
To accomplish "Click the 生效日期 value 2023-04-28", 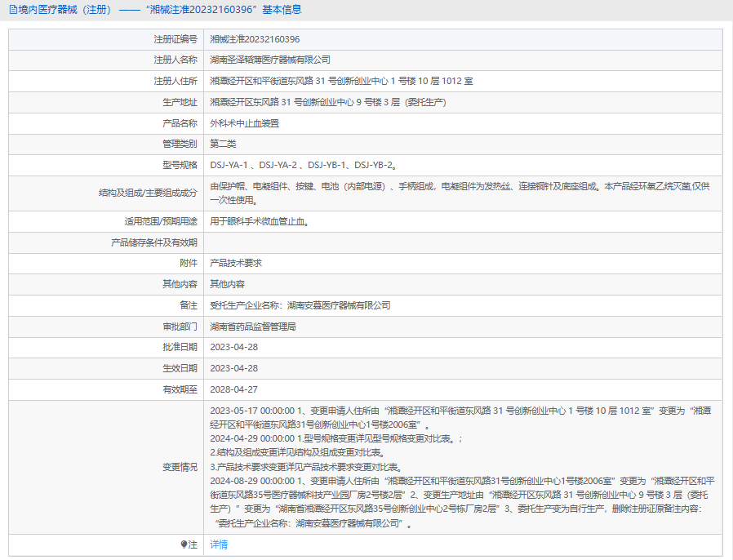I will click(x=233, y=368).
